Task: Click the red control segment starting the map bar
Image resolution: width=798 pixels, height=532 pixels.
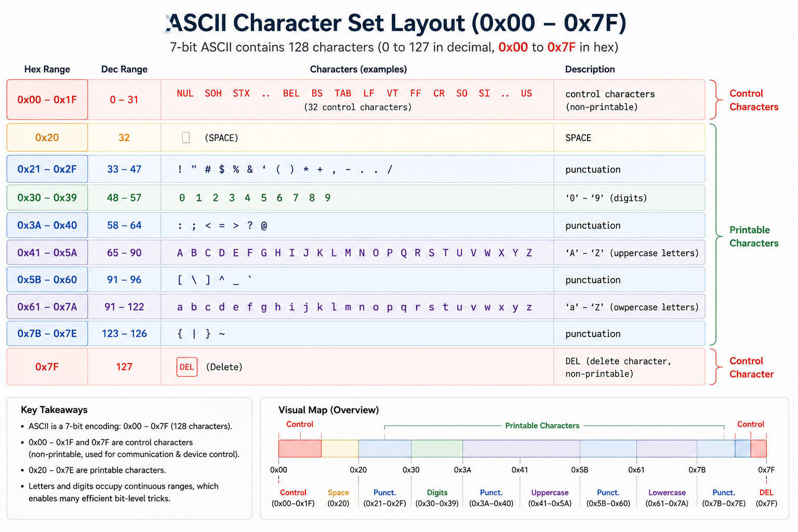Action: click(x=300, y=448)
